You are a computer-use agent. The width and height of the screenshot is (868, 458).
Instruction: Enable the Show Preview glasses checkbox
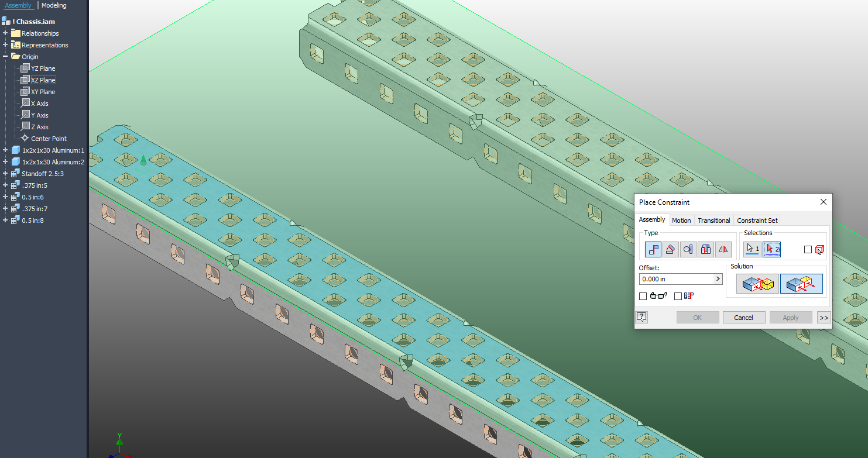pos(643,297)
